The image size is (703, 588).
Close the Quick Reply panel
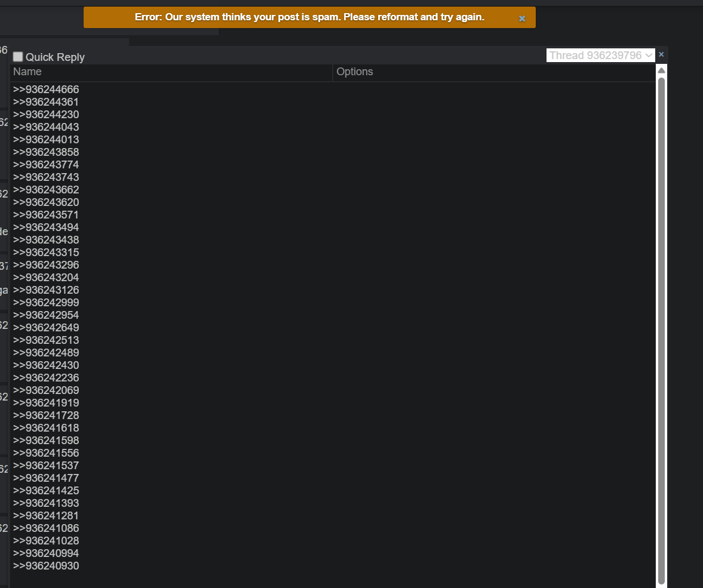click(661, 54)
